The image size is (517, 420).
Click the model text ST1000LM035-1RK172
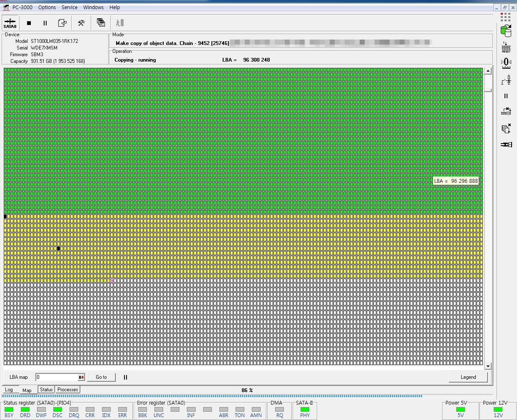tap(55, 41)
